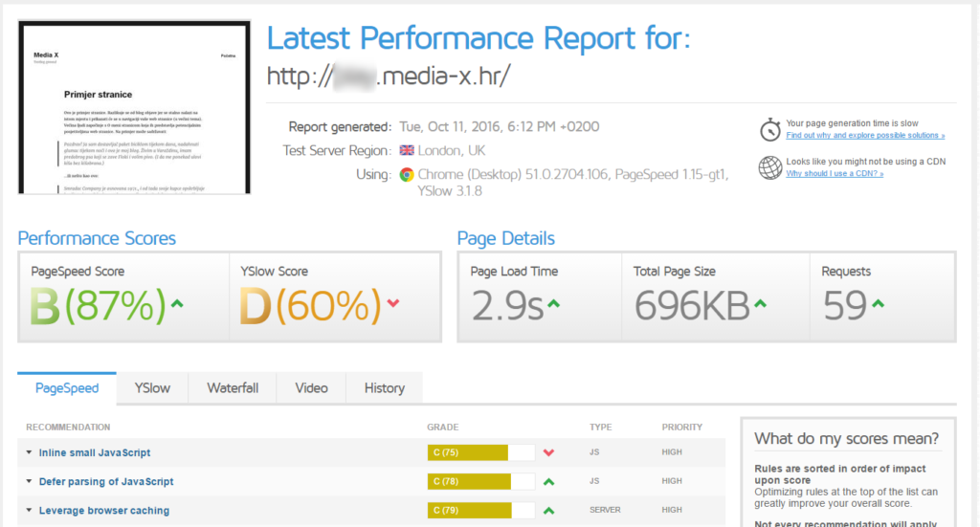Switch to the YSlow tab
This screenshot has width=980, height=527.
(152, 388)
